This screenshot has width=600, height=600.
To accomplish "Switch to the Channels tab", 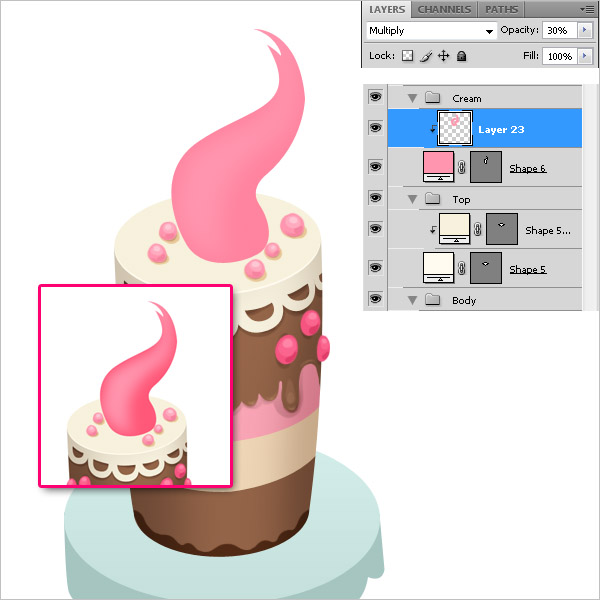I will [x=444, y=10].
